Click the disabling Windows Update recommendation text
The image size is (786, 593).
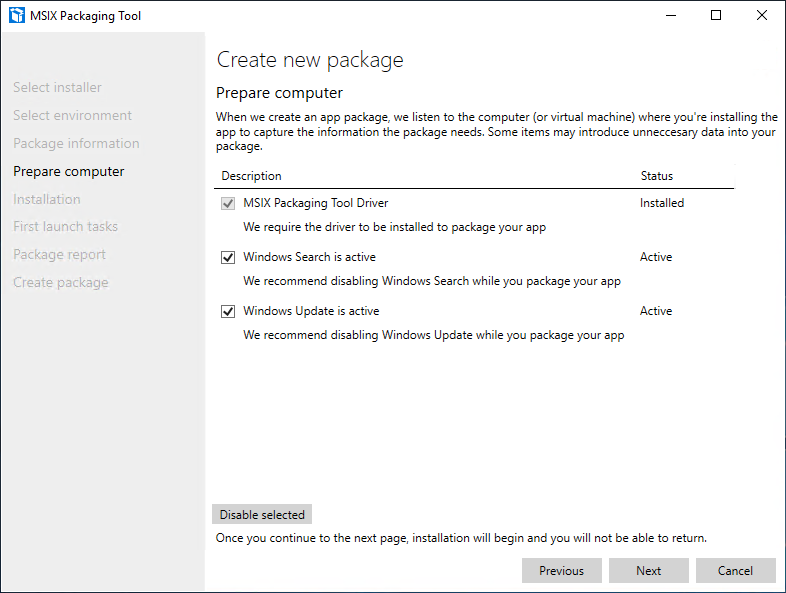click(434, 335)
